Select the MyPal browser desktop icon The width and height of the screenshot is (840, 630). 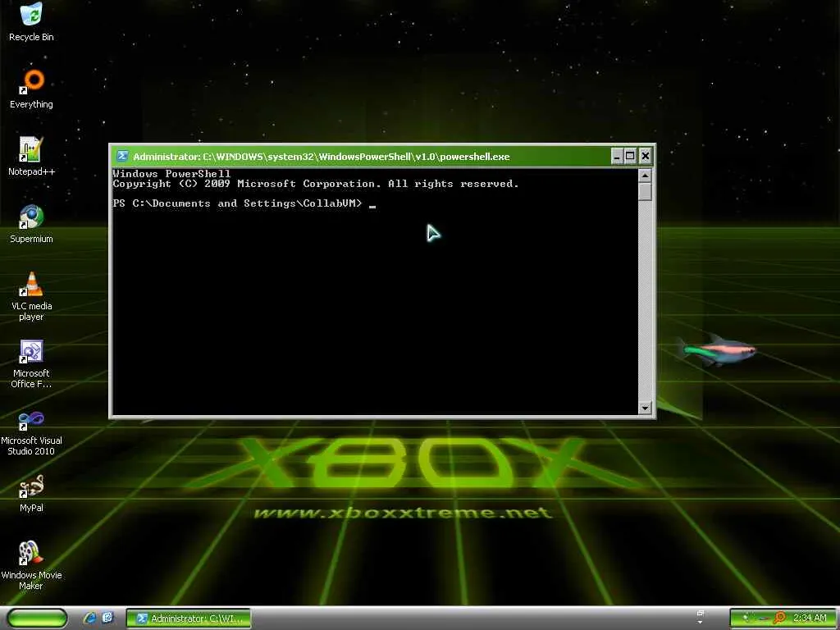pos(31,493)
